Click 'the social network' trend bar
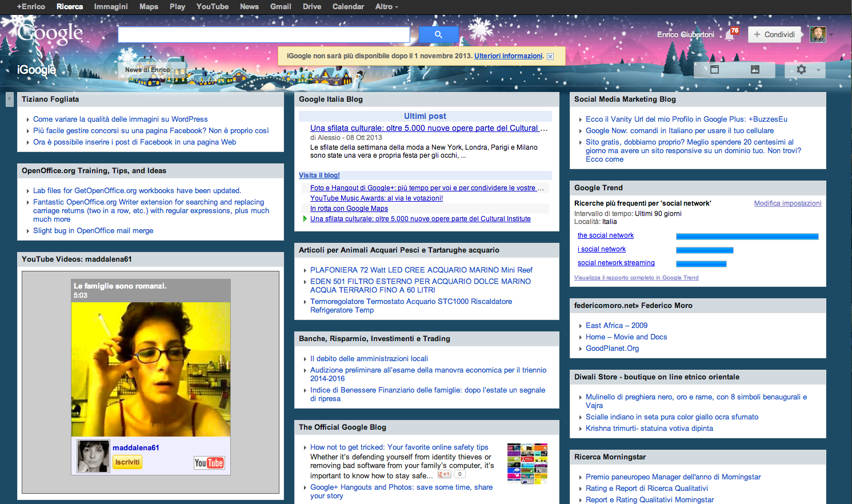Image resolution: width=852 pixels, height=504 pixels. click(747, 236)
